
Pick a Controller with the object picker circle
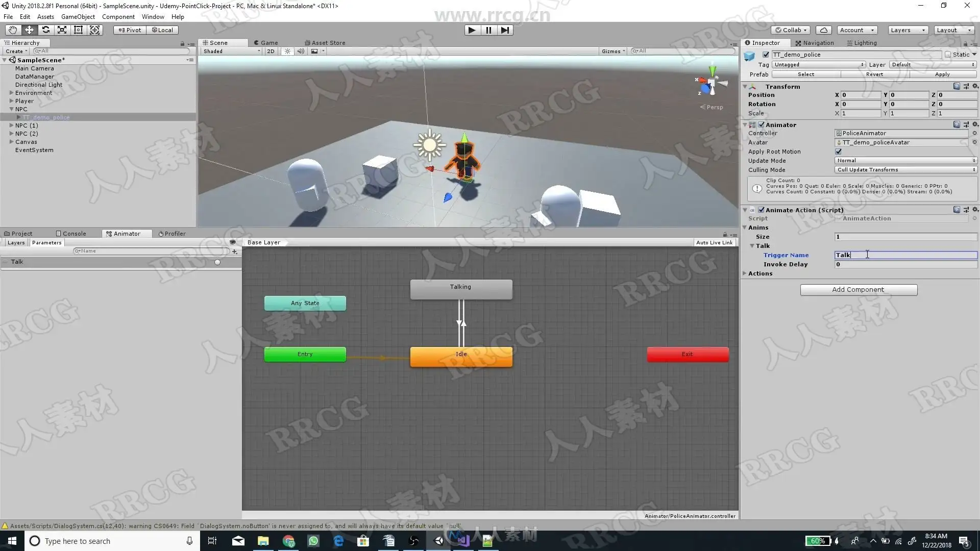pyautogui.click(x=974, y=133)
